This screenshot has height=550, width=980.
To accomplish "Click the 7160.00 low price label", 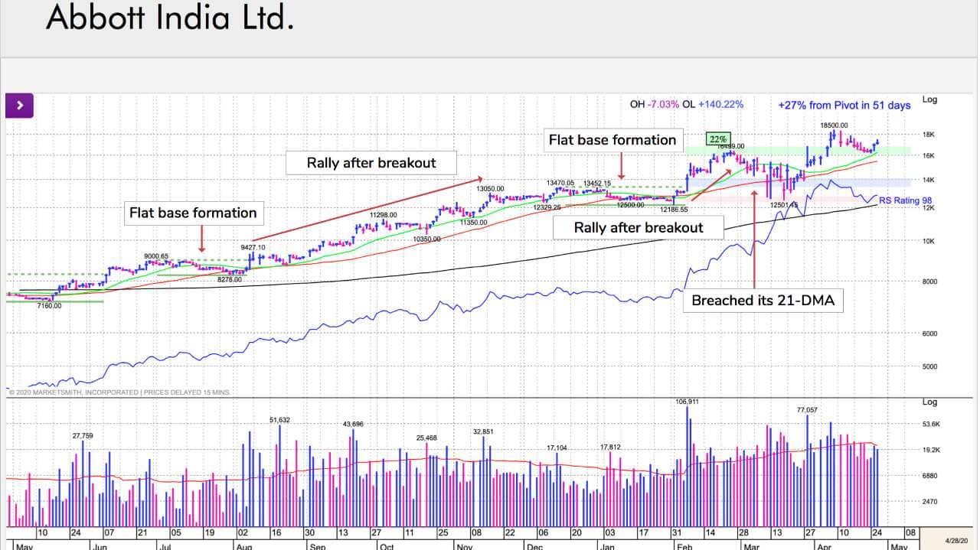I will 48,306.
